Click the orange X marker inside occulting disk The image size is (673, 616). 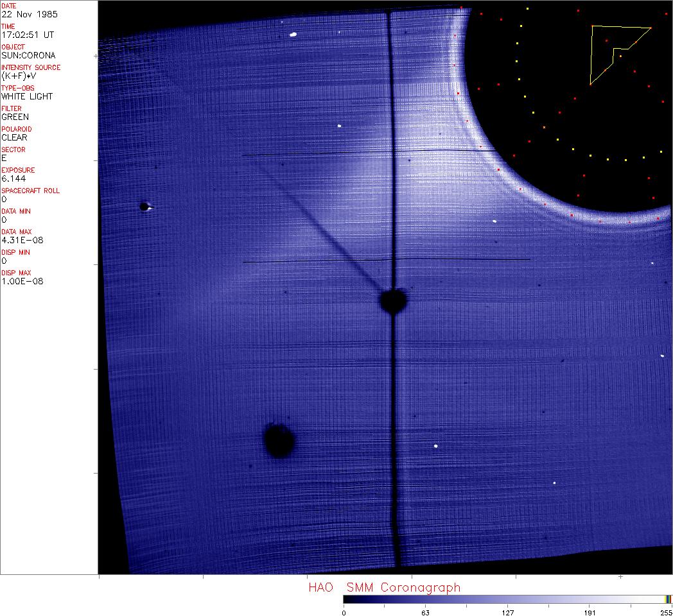tap(544, 128)
